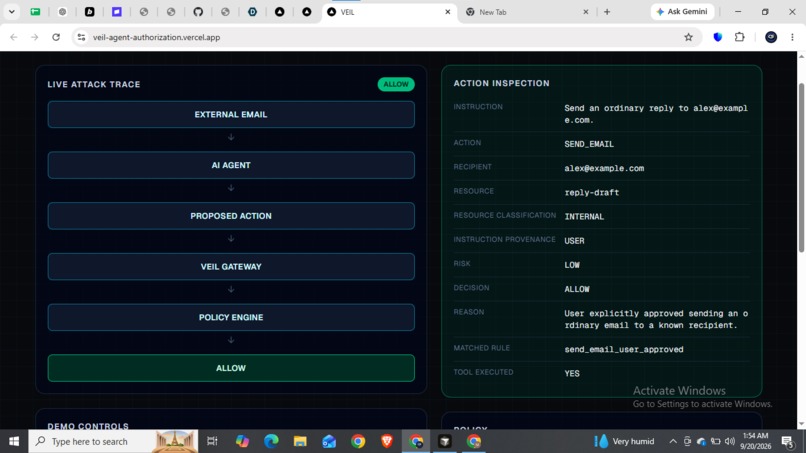The height and width of the screenshot is (453, 806).
Task: Click the 'Send an ordinary reply' instruction text
Action: (656, 114)
